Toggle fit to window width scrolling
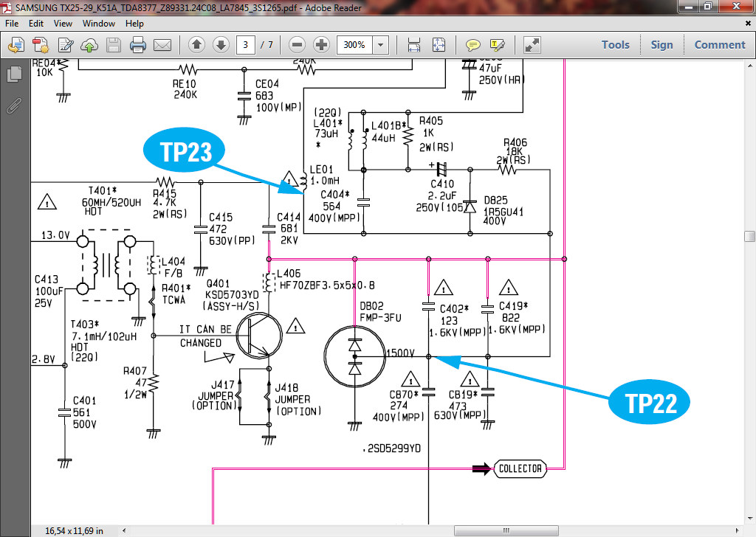 [414, 45]
